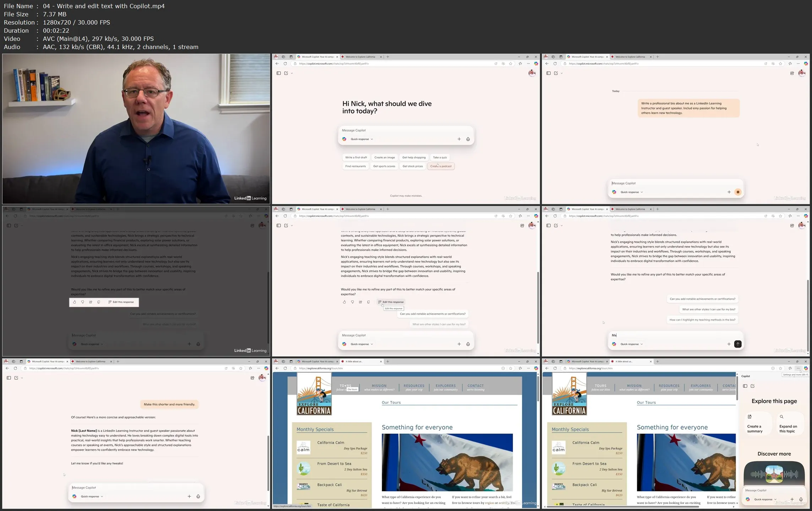Click Message Copilot field in the Copilot sidebar
The width and height of the screenshot is (812, 511).
pos(774,490)
